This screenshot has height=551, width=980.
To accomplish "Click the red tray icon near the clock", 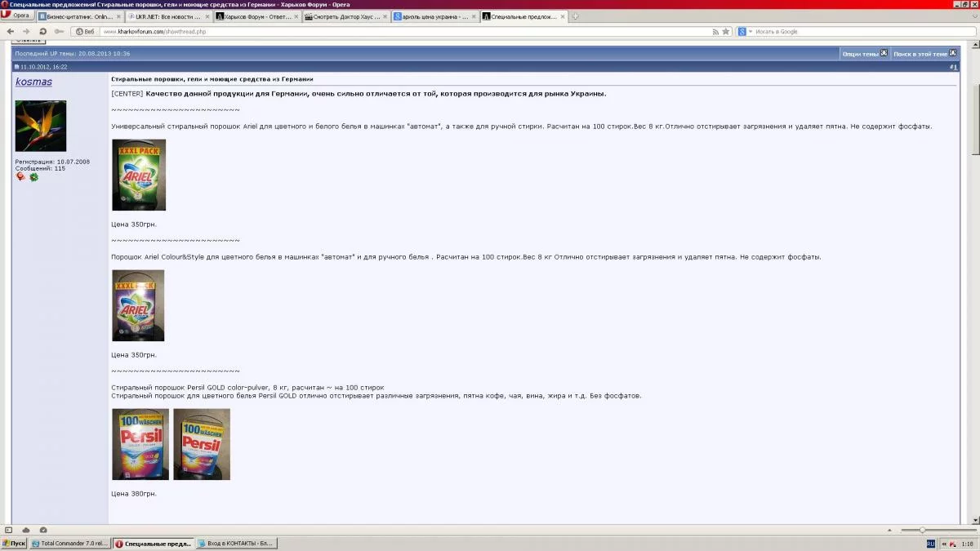I will pyautogui.click(x=952, y=543).
